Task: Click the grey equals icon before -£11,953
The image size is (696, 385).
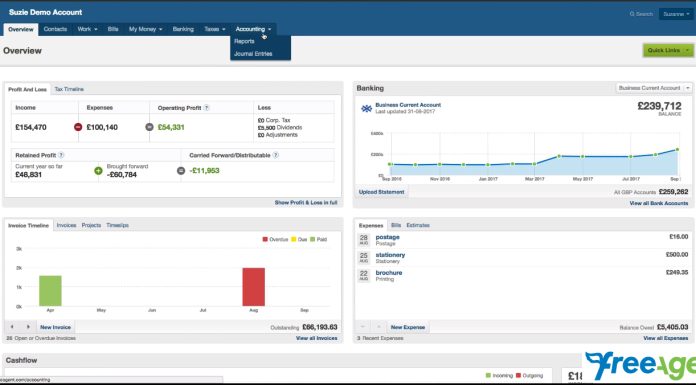Action: click(x=181, y=171)
